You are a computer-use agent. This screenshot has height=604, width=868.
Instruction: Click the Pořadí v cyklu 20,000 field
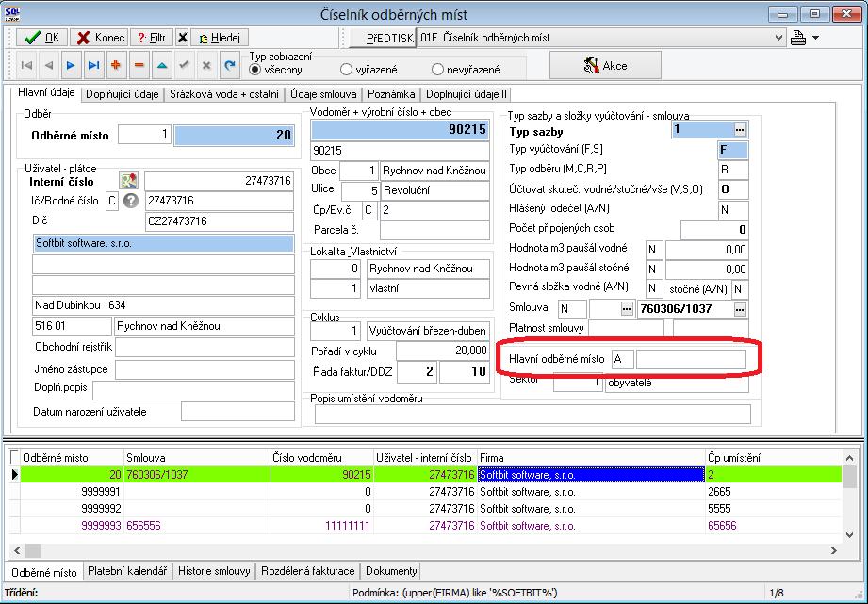point(443,351)
